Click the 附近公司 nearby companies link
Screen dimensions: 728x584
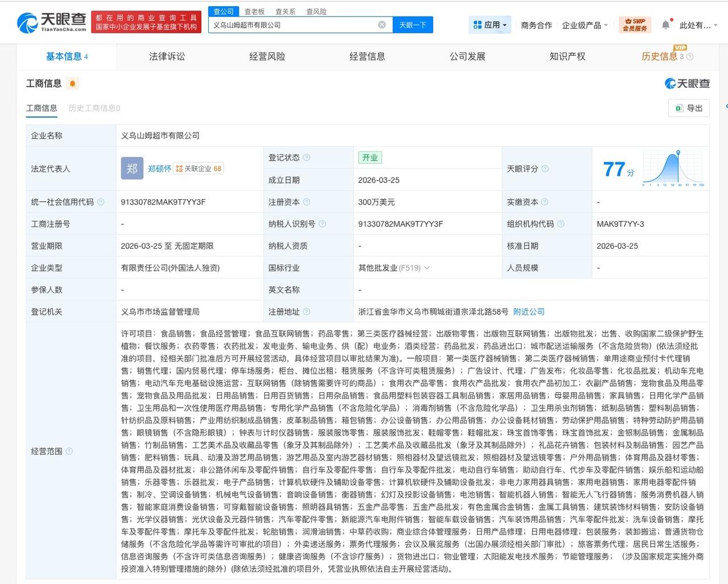tap(529, 311)
